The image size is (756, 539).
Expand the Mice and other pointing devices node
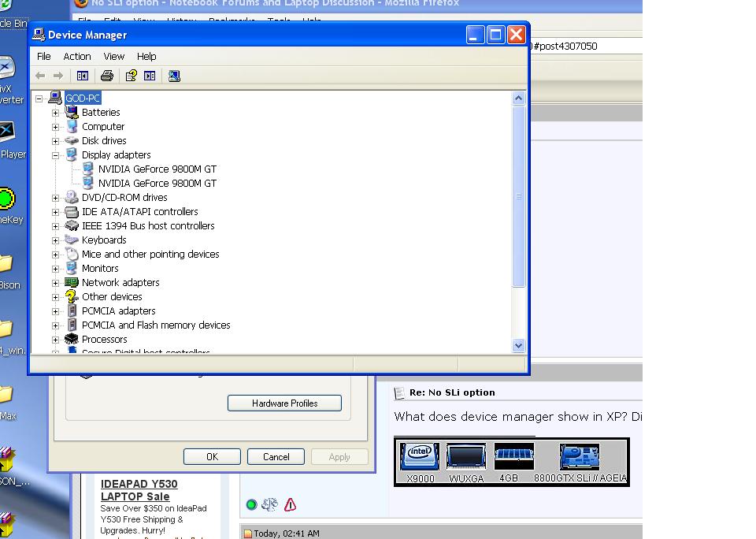point(55,255)
